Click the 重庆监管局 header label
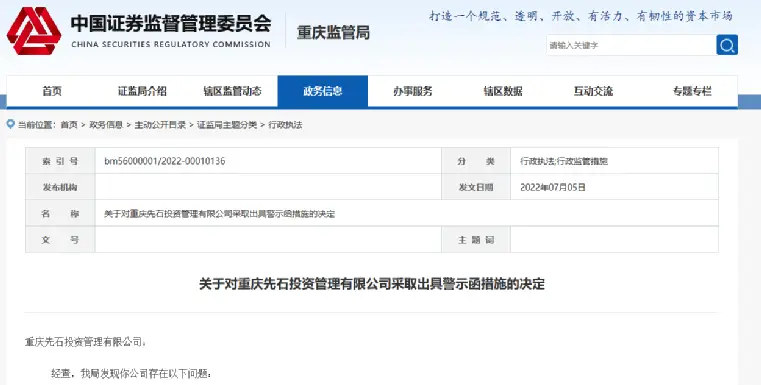761x385 pixels. pos(333,32)
